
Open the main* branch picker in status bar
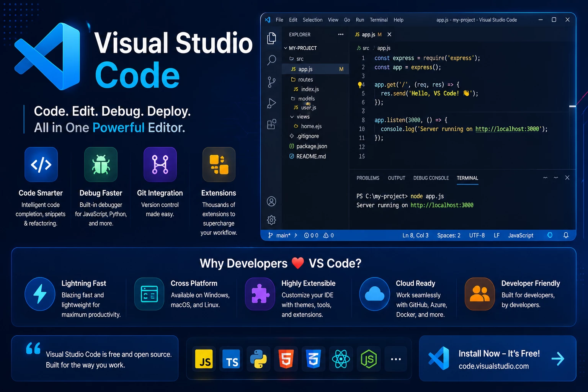[279, 235]
